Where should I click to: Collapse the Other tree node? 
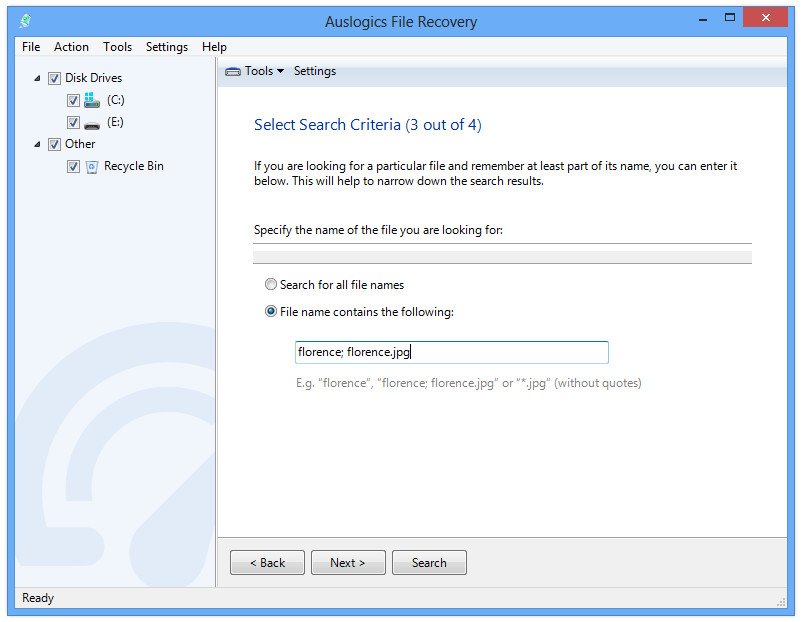[x=37, y=144]
